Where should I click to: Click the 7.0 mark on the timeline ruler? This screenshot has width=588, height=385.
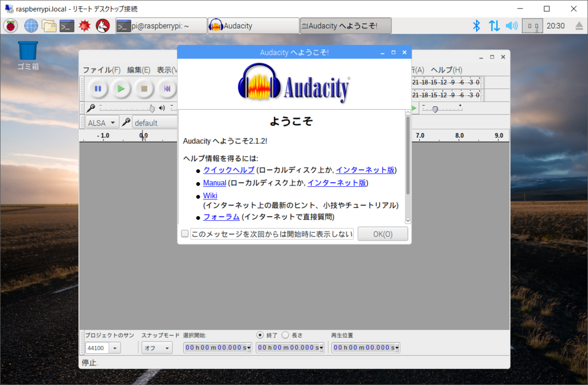click(420, 136)
